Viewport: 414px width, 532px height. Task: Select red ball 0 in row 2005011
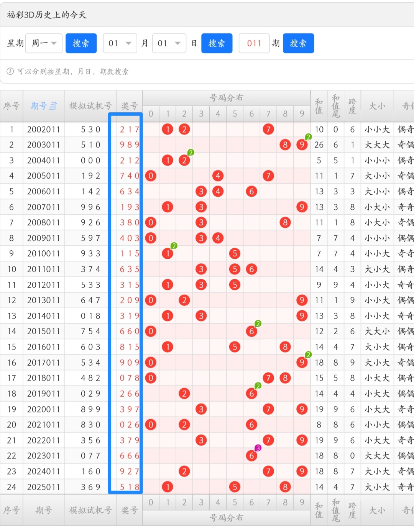tap(151, 176)
